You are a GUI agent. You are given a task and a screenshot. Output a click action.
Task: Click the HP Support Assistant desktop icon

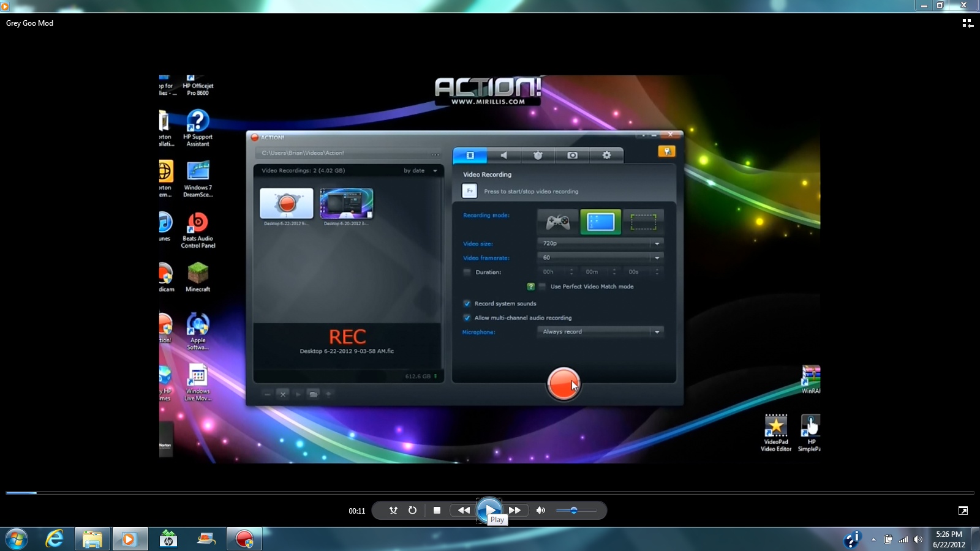point(198,127)
